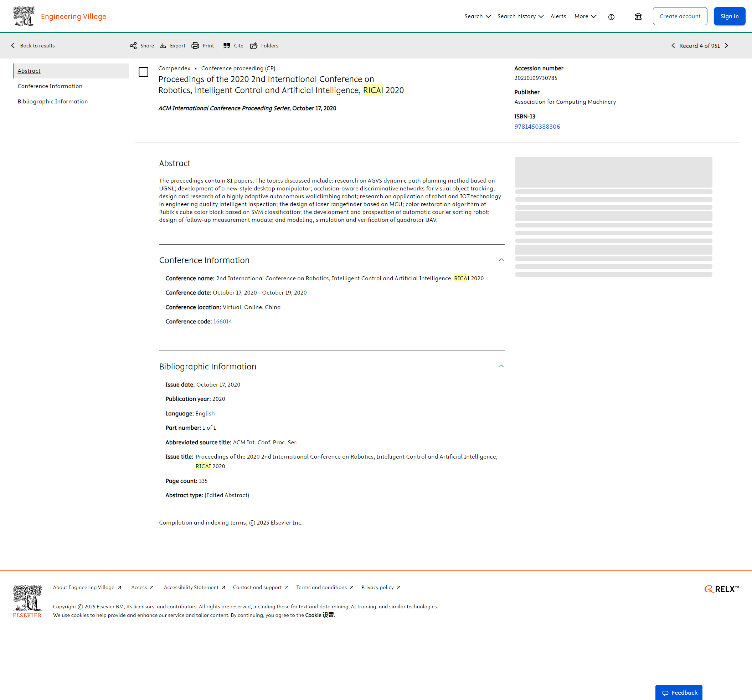
Task: Open About Engineering Village footer link
Action: [x=87, y=588]
